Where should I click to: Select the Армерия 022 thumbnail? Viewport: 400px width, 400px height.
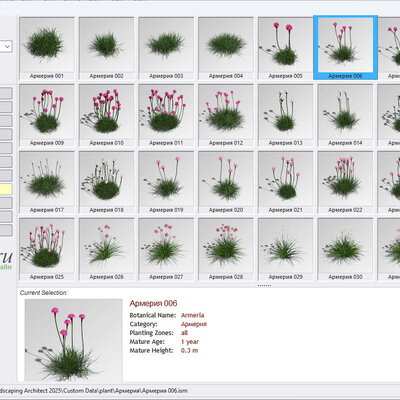click(x=345, y=182)
